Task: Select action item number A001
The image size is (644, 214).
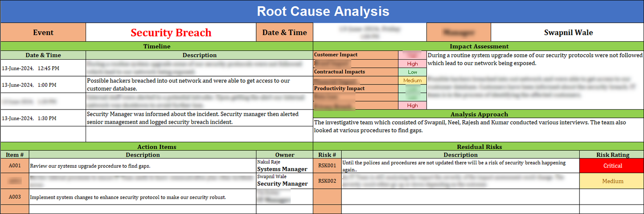Action: [x=15, y=166]
